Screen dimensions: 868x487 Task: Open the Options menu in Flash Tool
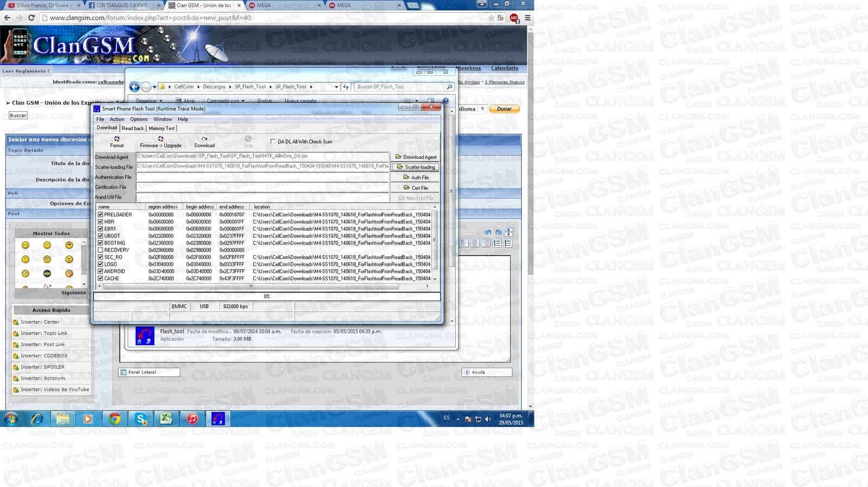(x=139, y=119)
